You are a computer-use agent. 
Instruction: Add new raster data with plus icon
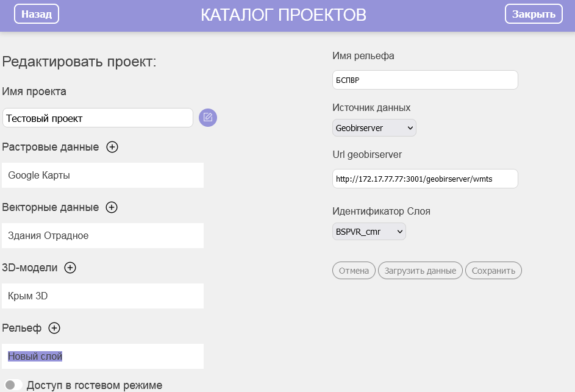click(112, 147)
